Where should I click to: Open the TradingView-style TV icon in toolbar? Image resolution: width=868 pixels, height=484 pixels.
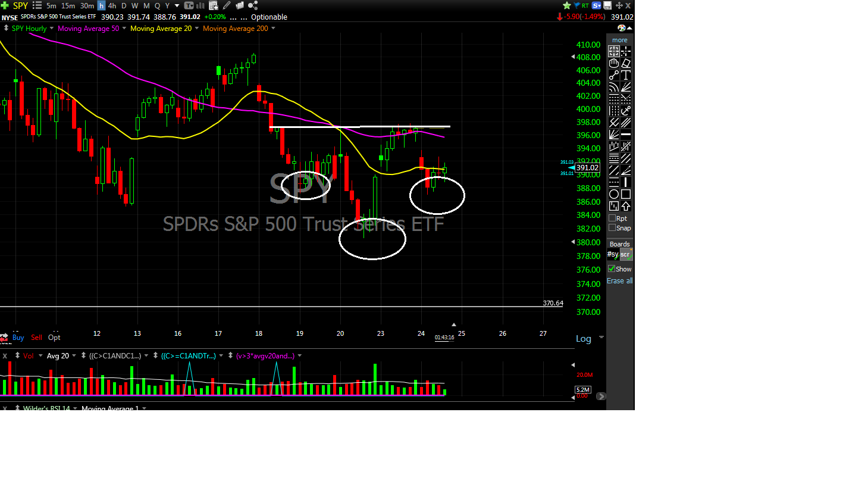189,5
